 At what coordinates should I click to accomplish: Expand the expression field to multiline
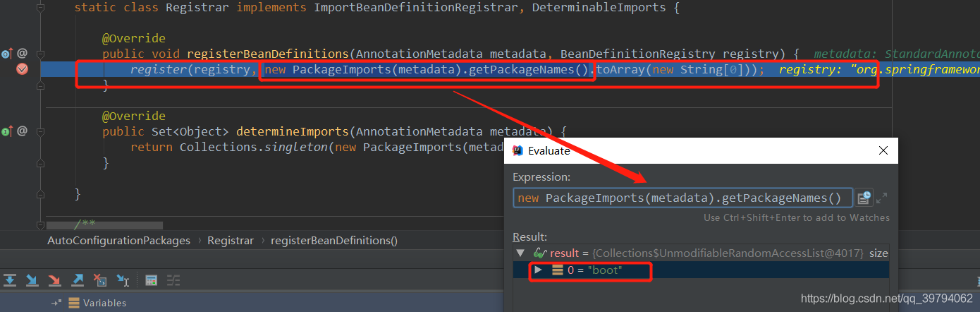click(882, 198)
